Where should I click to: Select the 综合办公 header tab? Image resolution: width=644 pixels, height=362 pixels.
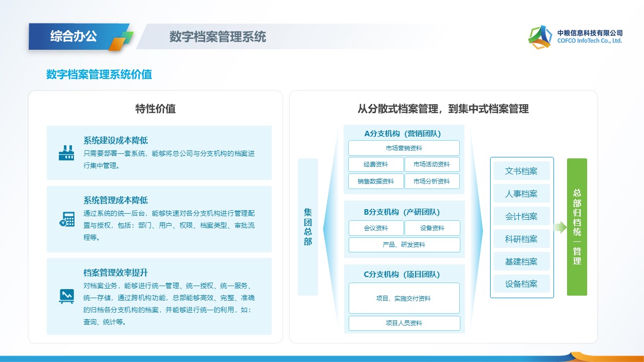point(73,36)
